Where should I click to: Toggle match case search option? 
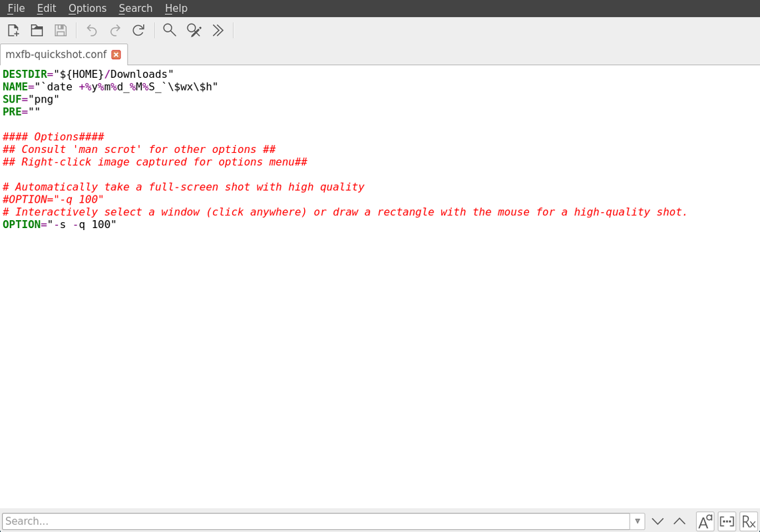[705, 521]
